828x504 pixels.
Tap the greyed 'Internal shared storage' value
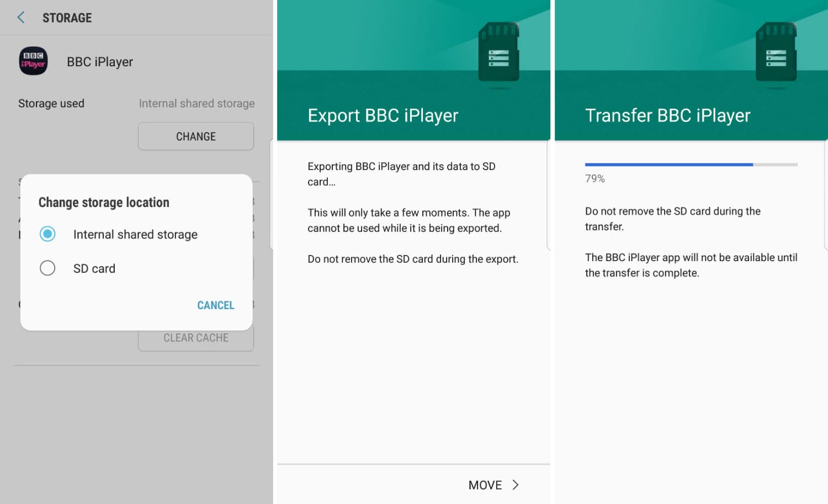point(197,103)
